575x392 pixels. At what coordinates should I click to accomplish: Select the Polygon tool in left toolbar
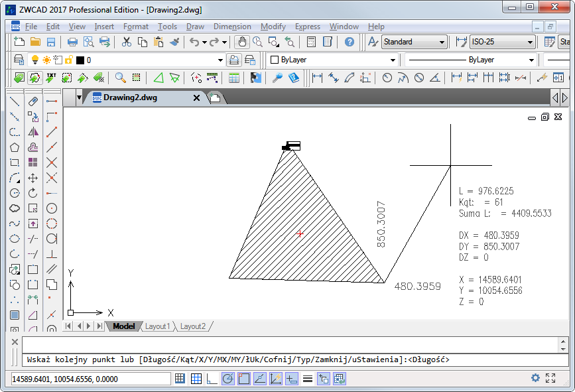pyautogui.click(x=15, y=147)
